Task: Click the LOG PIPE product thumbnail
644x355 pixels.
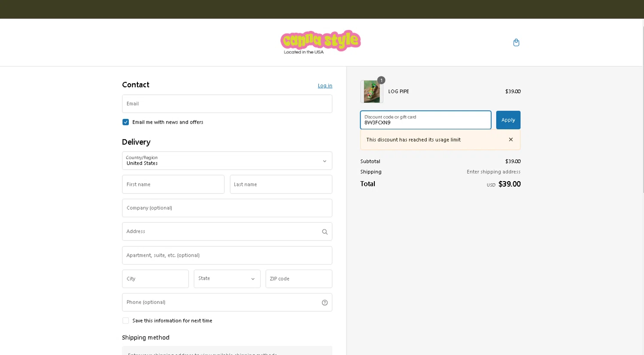Action: (x=371, y=91)
